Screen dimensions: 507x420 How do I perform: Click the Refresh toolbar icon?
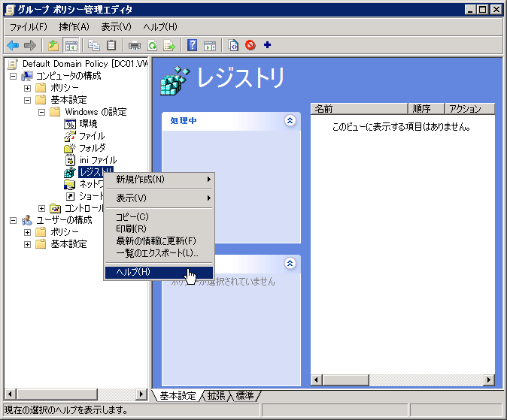tap(152, 45)
